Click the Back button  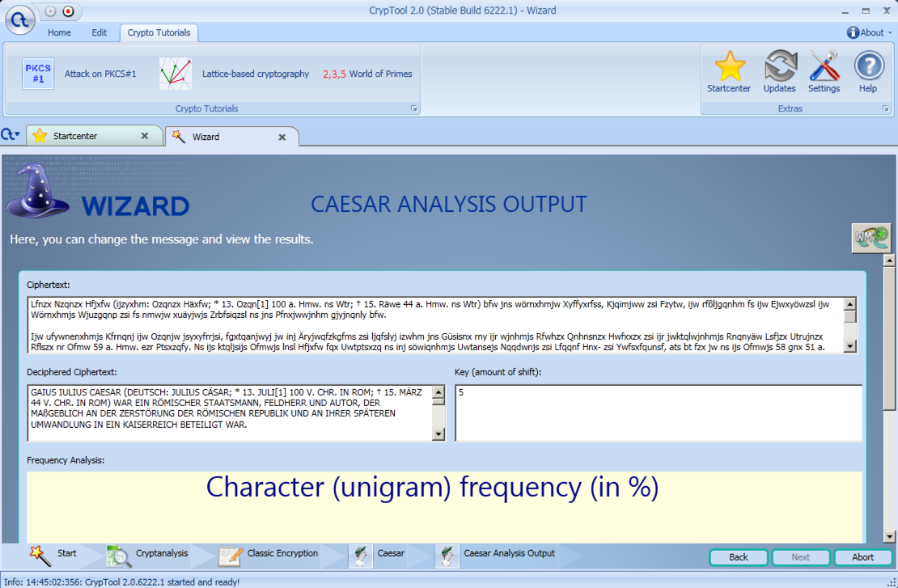pos(738,557)
